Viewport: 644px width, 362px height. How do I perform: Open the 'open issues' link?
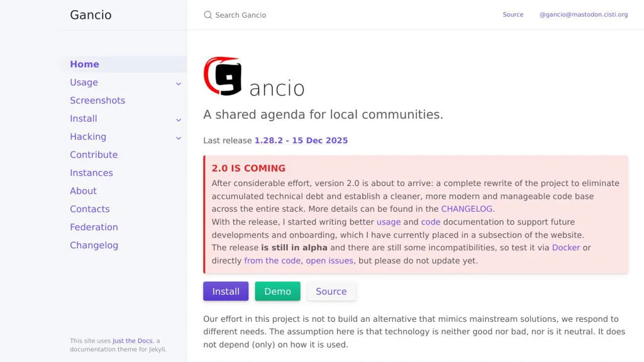(x=330, y=261)
